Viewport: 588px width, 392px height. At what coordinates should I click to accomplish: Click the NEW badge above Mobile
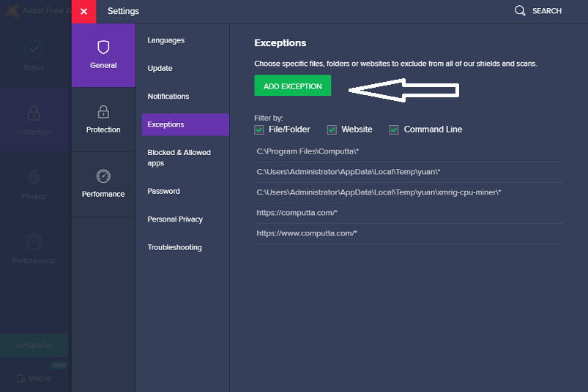(59, 366)
